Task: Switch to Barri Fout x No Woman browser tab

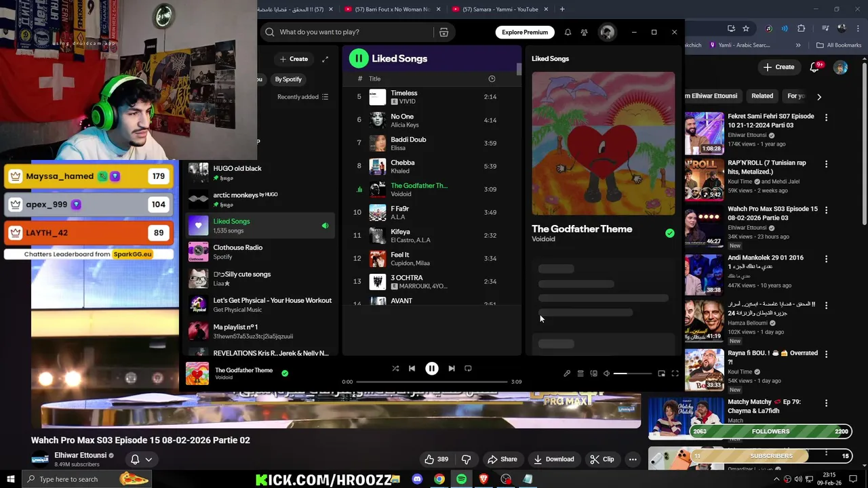Action: (393, 9)
